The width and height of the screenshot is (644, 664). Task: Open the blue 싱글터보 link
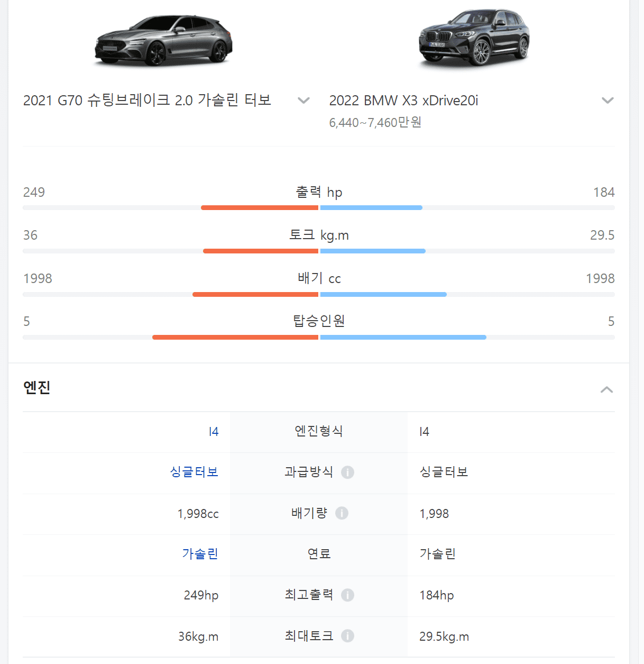click(194, 472)
